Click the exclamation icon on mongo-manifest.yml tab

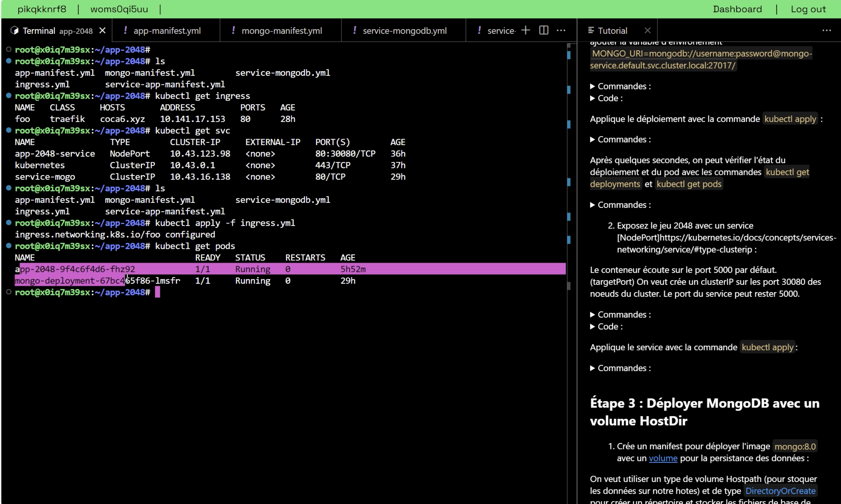[x=233, y=30]
